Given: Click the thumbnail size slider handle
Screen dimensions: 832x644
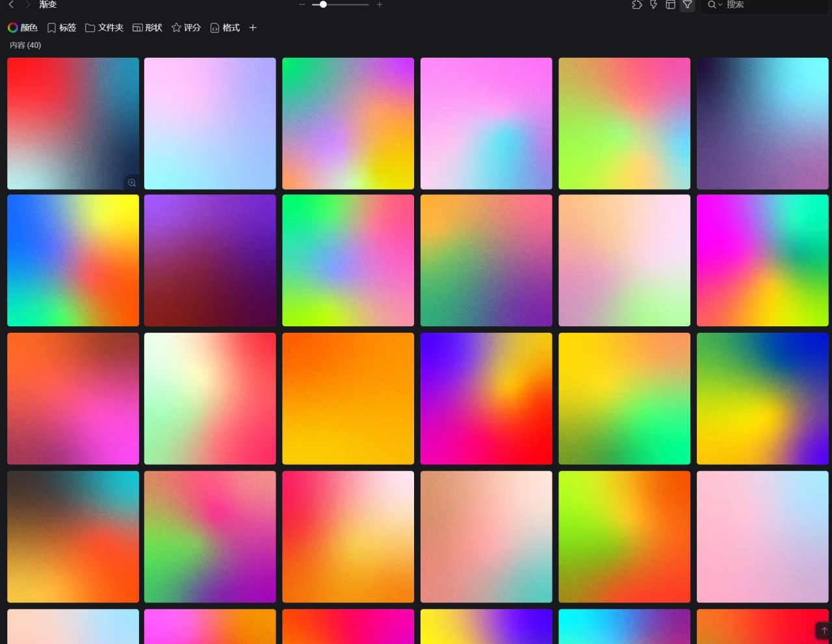Looking at the screenshot, I should (x=323, y=5).
